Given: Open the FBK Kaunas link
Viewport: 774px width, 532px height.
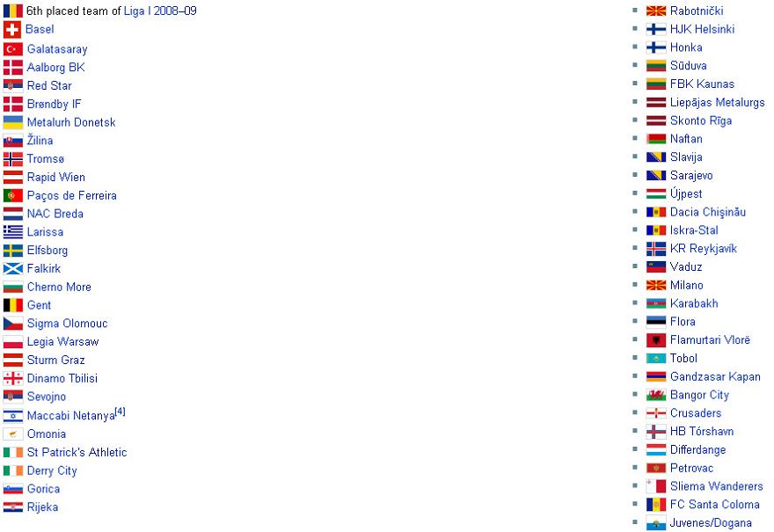Looking at the screenshot, I should click(702, 84).
